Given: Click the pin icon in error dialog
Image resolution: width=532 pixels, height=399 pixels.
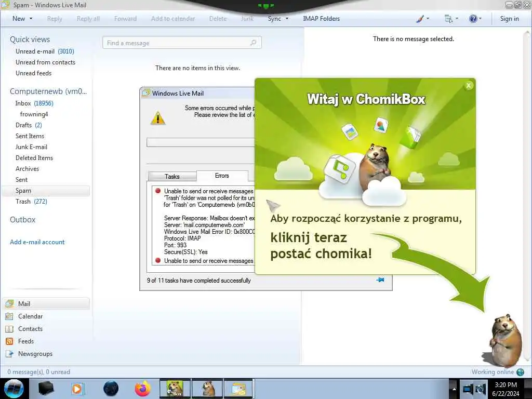Looking at the screenshot, I should click(380, 280).
